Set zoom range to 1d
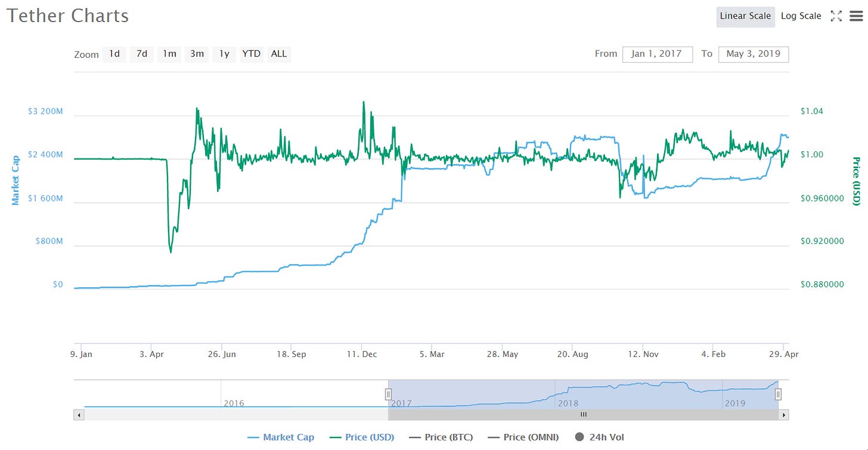This screenshot has height=450, width=868. pos(114,54)
